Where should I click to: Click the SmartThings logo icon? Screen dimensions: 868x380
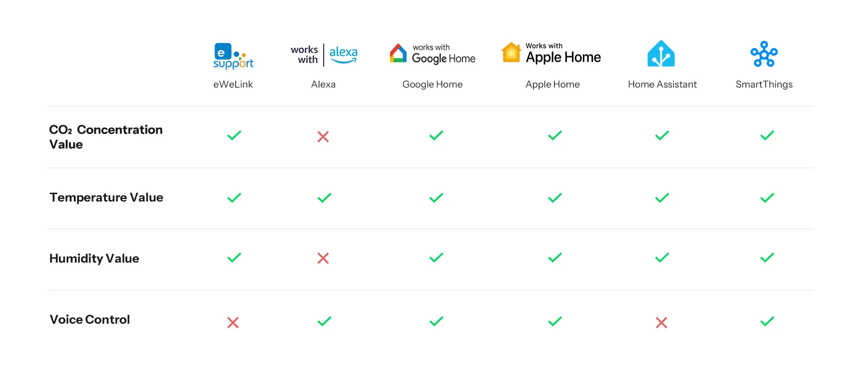pos(764,54)
